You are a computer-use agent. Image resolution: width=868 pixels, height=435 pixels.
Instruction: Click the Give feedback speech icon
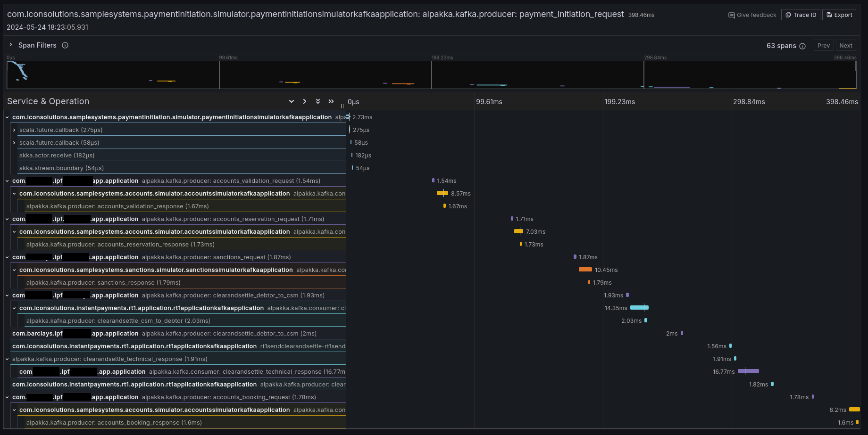[x=731, y=15]
